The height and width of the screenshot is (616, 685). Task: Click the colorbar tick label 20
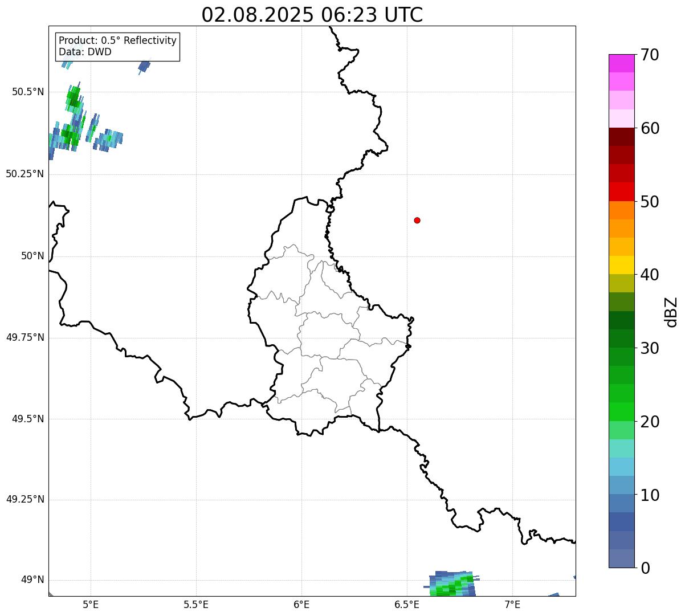650,422
